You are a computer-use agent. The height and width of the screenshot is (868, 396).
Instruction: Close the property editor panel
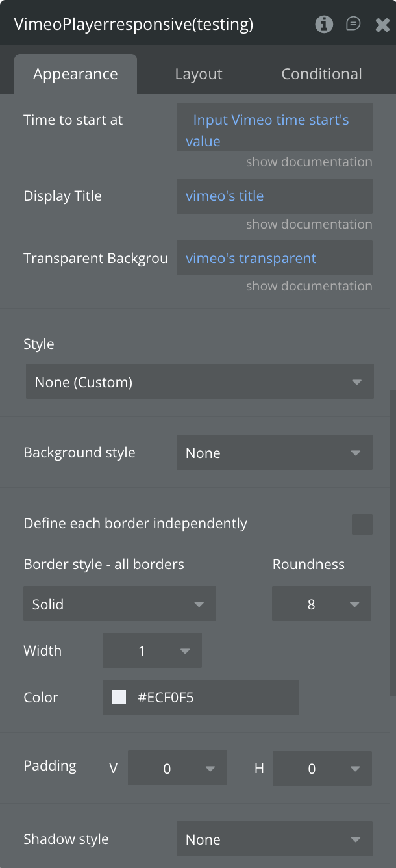[x=382, y=25]
